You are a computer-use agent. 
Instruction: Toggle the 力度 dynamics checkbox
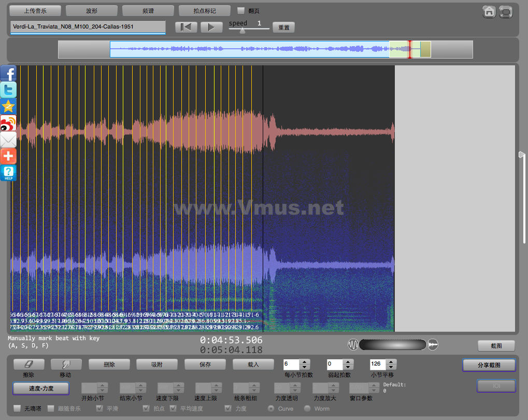coord(228,409)
